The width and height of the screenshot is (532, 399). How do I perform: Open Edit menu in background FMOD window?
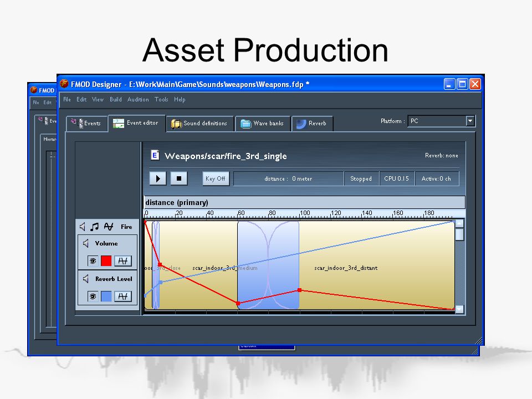point(48,103)
